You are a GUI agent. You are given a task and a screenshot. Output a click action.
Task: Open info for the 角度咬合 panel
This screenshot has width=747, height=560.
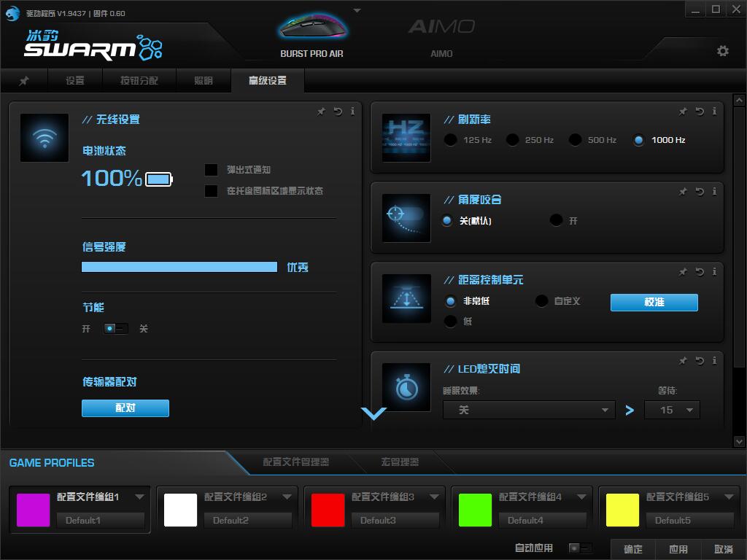coord(715,192)
